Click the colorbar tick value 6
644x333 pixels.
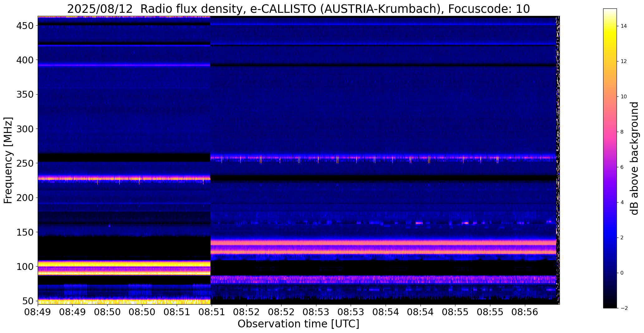point(622,167)
